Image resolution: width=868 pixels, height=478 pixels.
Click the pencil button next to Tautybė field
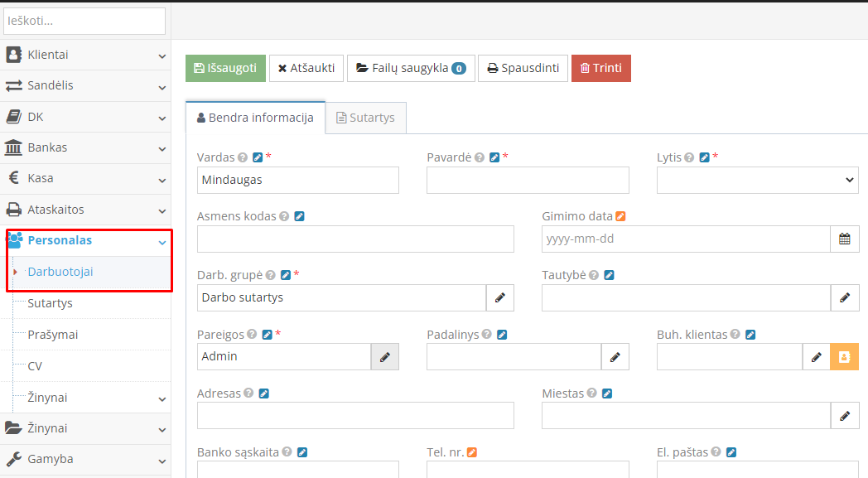tap(844, 298)
